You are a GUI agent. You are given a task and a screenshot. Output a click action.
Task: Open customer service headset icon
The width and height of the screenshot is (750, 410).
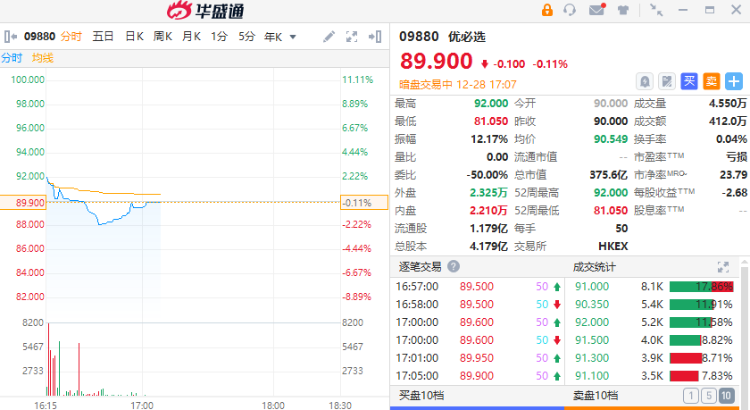tap(570, 10)
